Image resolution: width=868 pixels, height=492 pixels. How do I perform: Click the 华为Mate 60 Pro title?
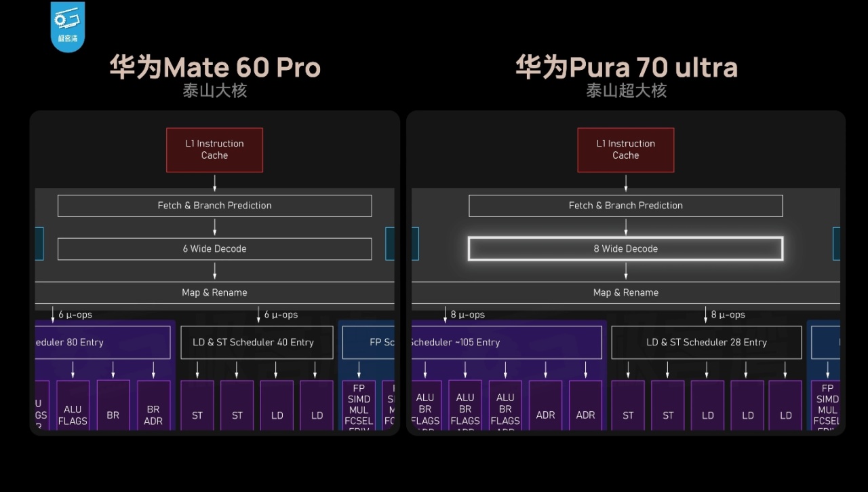tap(215, 67)
